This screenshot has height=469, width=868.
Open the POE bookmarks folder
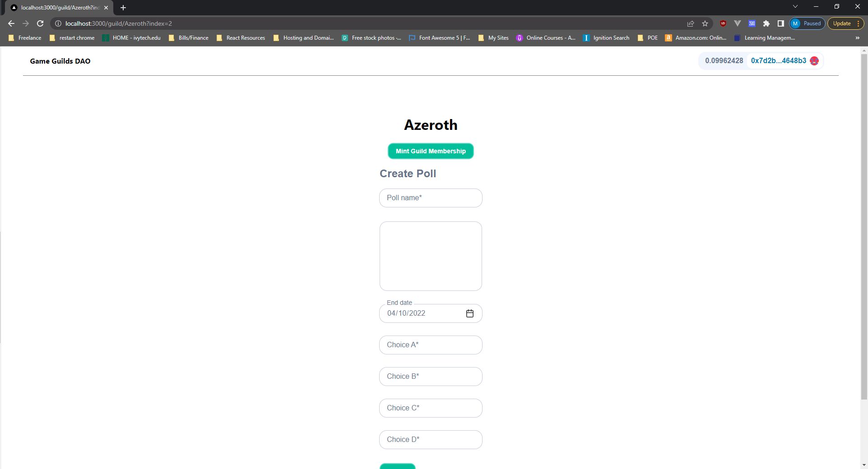pyautogui.click(x=647, y=38)
